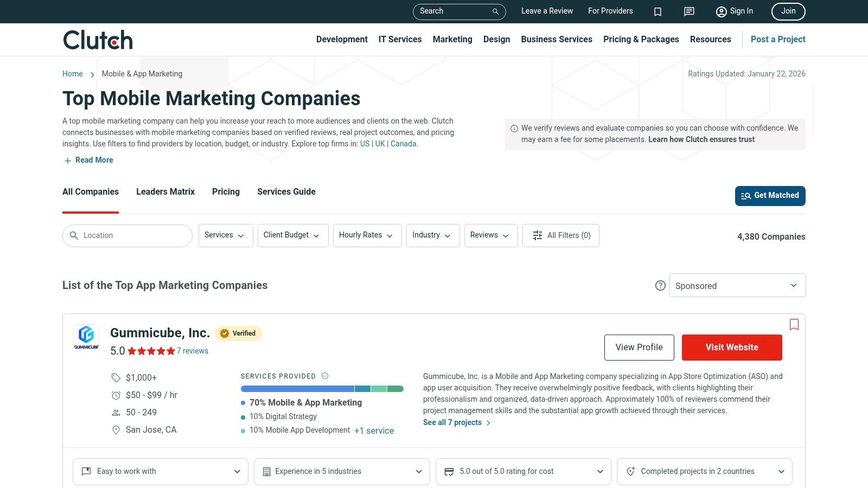The height and width of the screenshot is (488, 868).
Task: Click the help question mark beside Sponsored
Action: pos(660,286)
